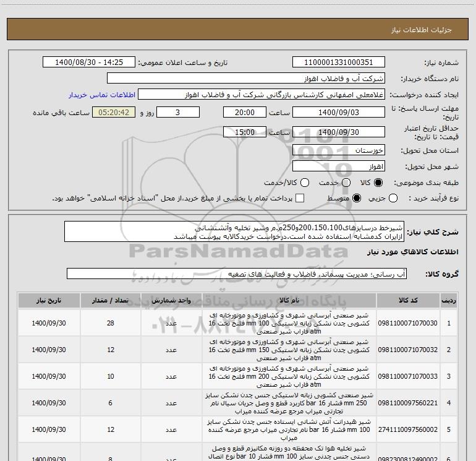Click the request creator name field
The width and height of the screenshot is (476, 461).
261,95
